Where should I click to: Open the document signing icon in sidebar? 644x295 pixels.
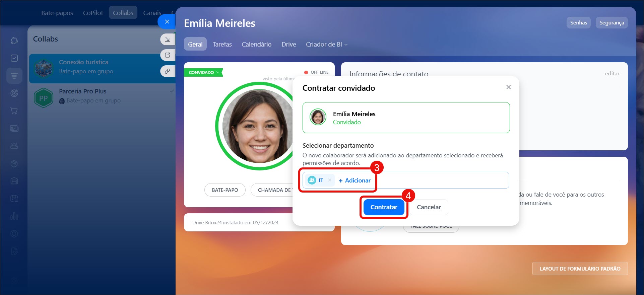[x=14, y=251]
